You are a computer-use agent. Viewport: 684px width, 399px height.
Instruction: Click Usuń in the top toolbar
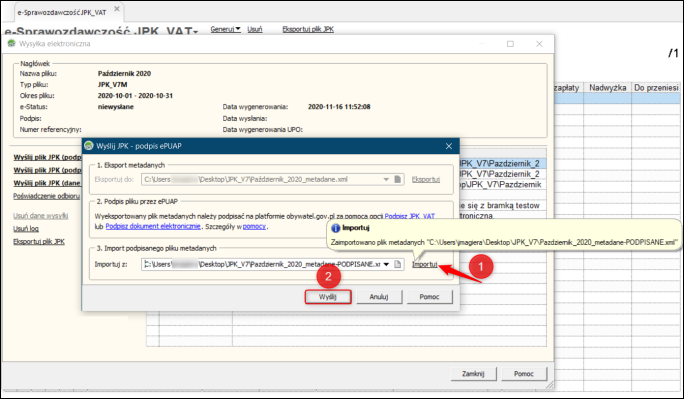255,29
